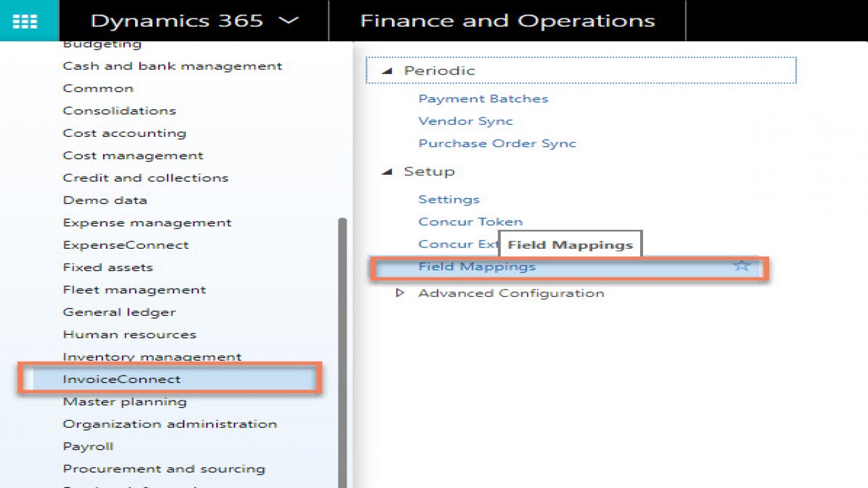
Task: Open Payment Batches link
Action: [x=484, y=99]
